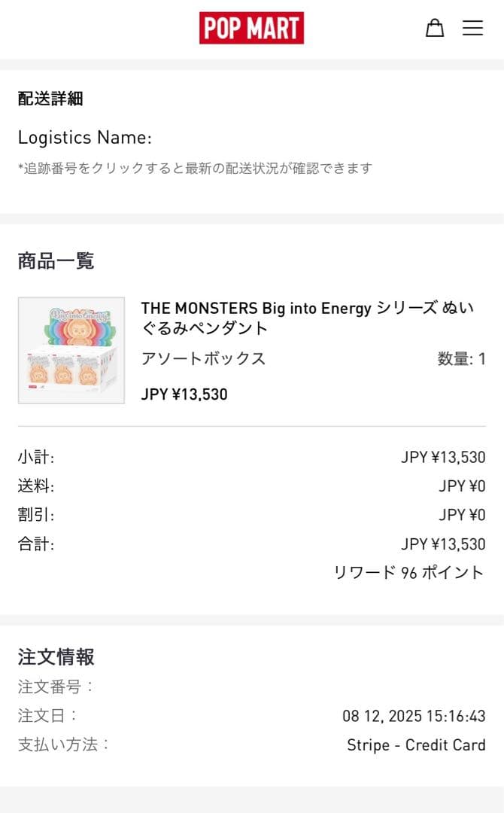
Task: Click the tracking number note text
Action: click(x=195, y=169)
